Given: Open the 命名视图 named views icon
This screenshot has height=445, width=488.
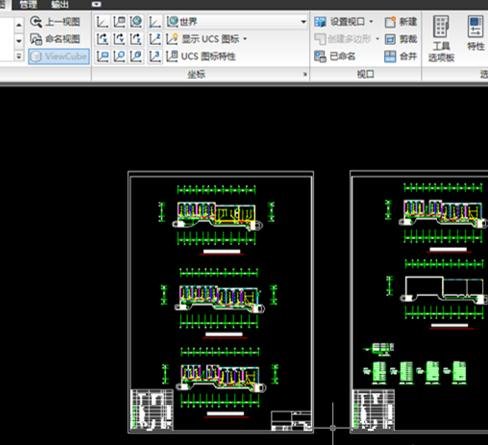Looking at the screenshot, I should pos(36,39).
